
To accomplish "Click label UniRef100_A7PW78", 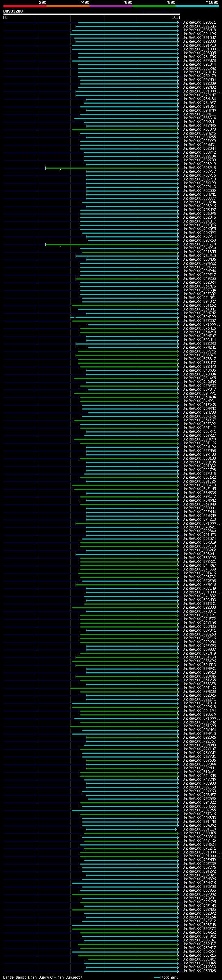I will tap(199, 60).
